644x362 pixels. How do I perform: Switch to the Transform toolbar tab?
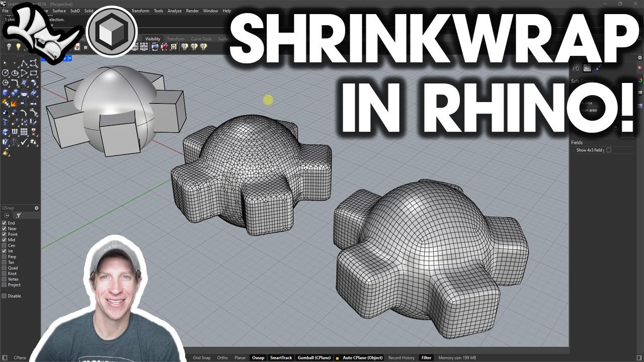(176, 39)
